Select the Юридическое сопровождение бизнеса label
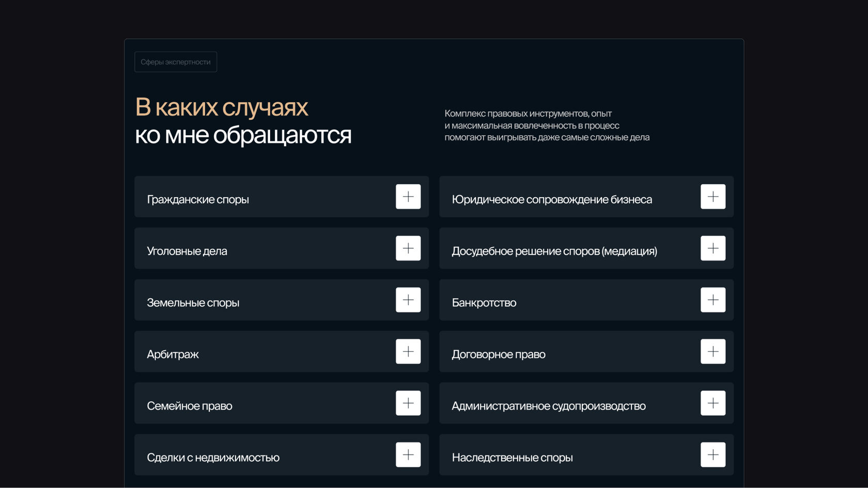Image resolution: width=868 pixels, height=488 pixels. 552,199
